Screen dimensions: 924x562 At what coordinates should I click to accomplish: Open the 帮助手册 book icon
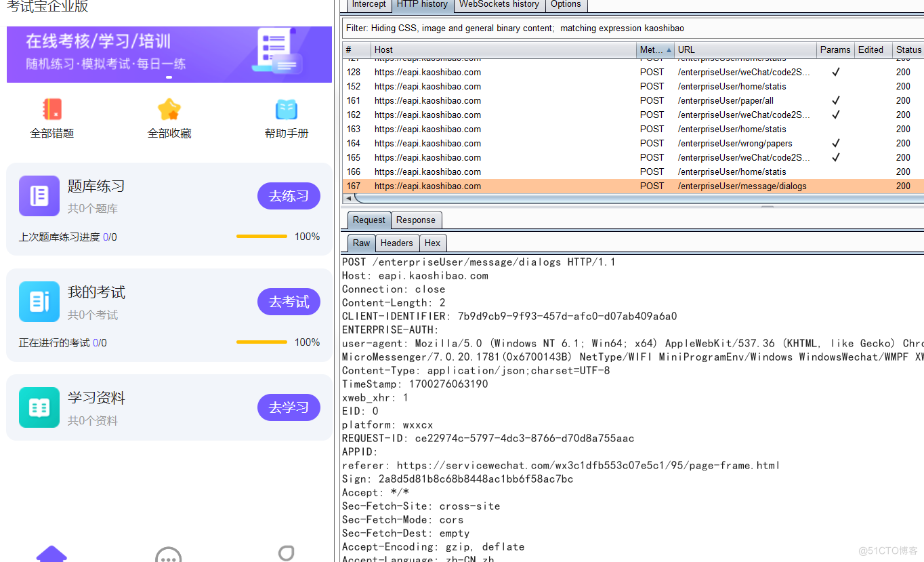(287, 110)
